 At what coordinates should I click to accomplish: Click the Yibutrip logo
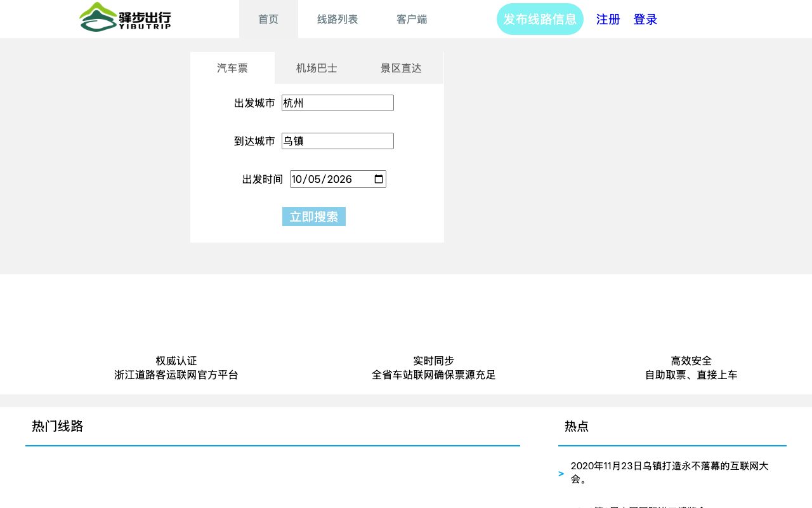[x=125, y=17]
